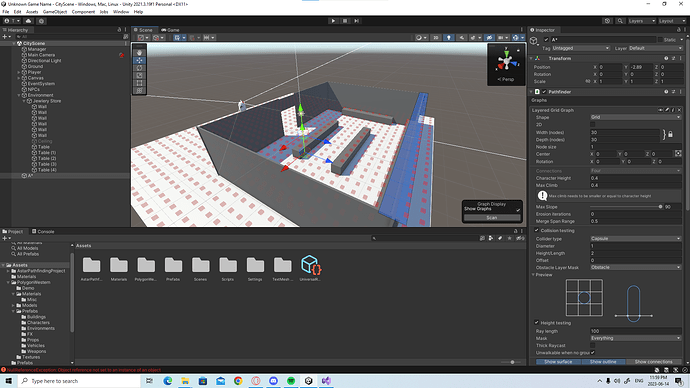Select the Hand tool in scene toolbar
The width and height of the screenshot is (690, 388).
(x=139, y=52)
